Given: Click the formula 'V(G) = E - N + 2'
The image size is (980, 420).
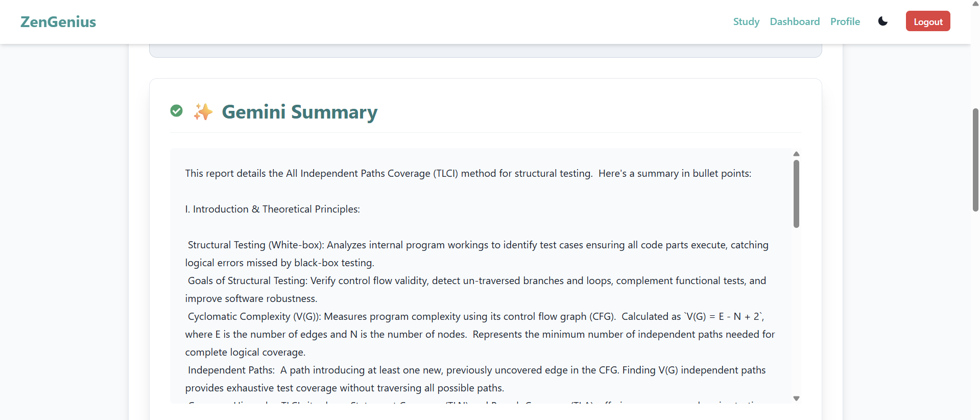Looking at the screenshot, I should coord(723,316).
